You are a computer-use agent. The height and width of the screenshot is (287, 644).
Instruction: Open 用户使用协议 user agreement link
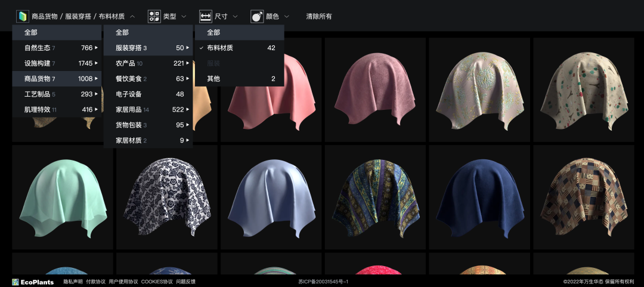point(123,282)
